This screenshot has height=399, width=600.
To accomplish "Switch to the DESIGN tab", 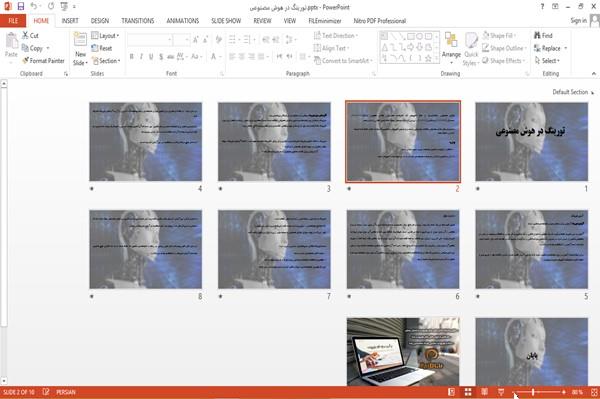I will 100,21.
